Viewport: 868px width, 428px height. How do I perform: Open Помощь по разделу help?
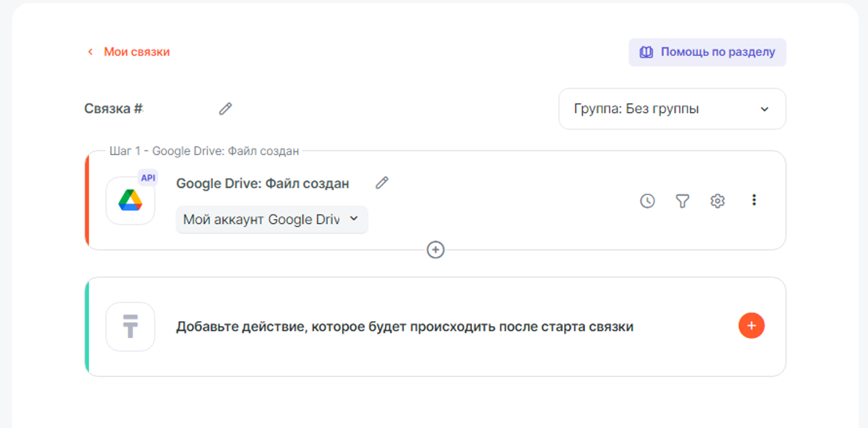[717, 52]
